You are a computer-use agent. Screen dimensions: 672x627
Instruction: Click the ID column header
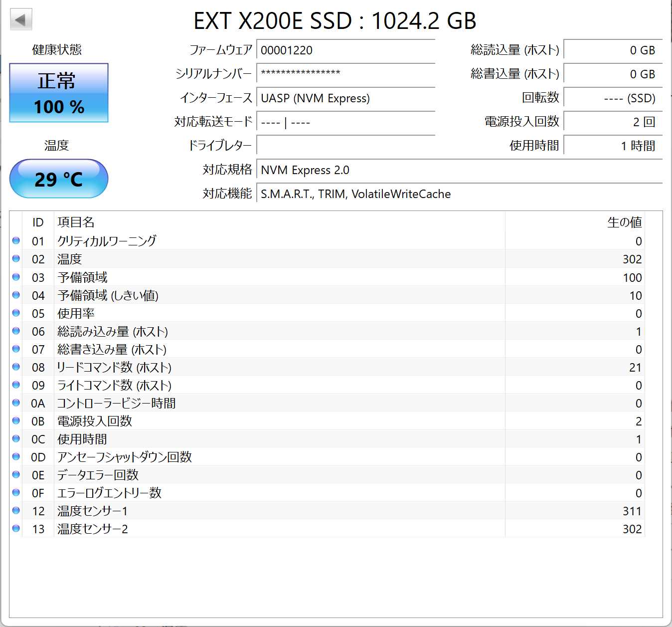coord(38,222)
